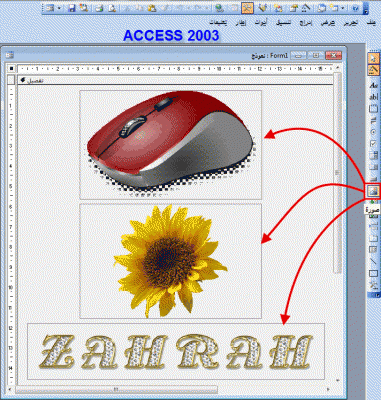Open Microsoft Access Help question icon

click(355, 8)
